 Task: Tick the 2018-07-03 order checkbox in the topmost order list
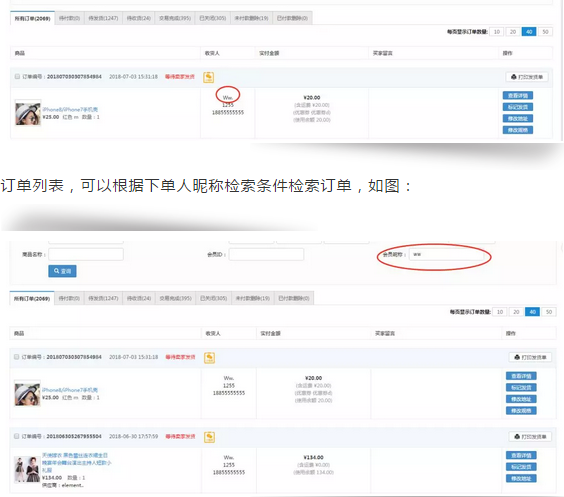pos(17,76)
